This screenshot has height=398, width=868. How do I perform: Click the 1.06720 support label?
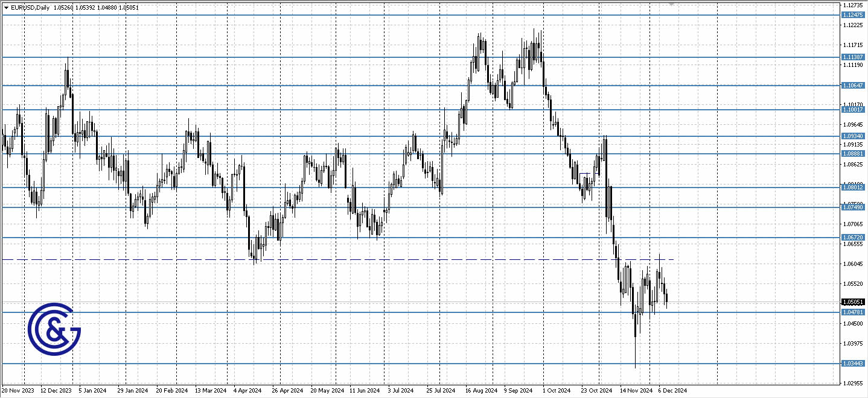click(x=852, y=238)
